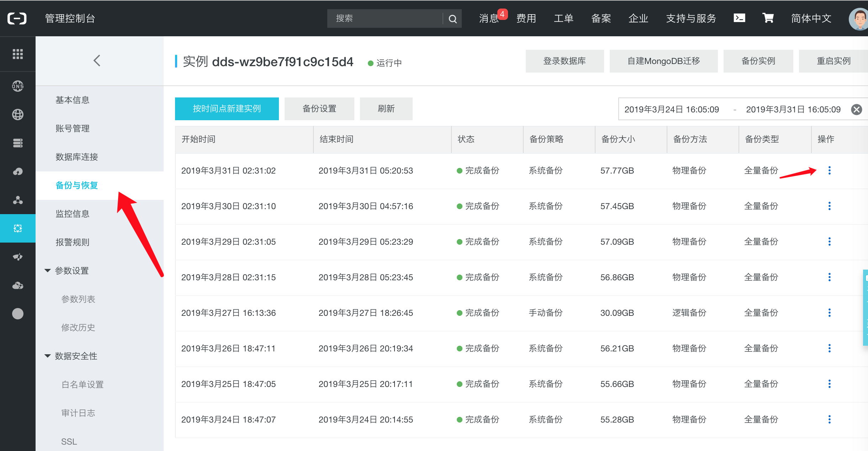This screenshot has height=451, width=868.
Task: Click the search input field
Action: pos(390,18)
